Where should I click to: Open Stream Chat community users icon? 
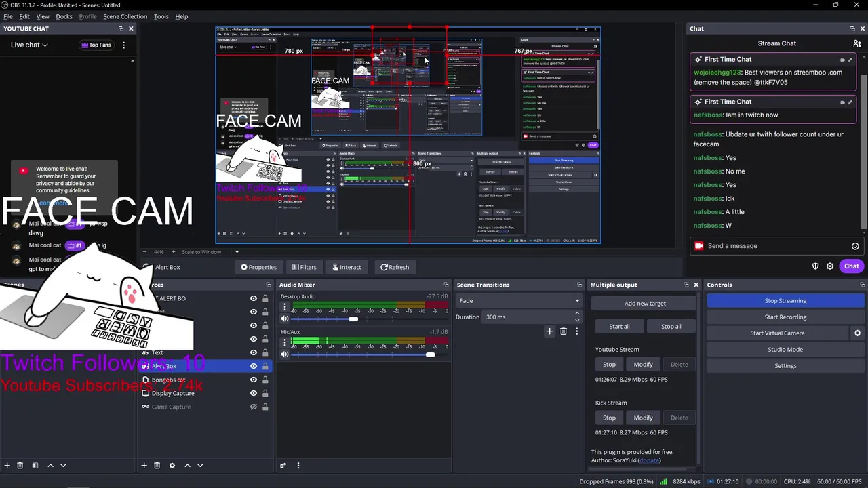[x=857, y=43]
